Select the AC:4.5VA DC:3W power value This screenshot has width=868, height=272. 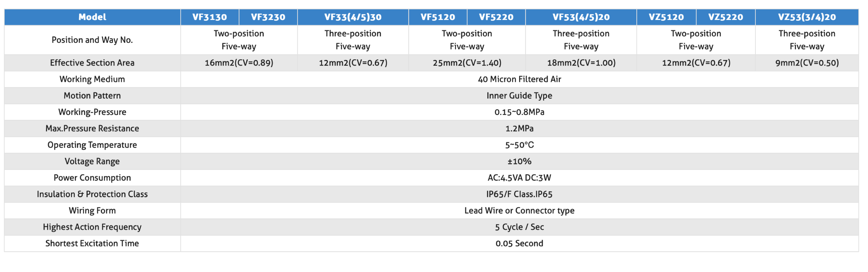[x=519, y=178]
